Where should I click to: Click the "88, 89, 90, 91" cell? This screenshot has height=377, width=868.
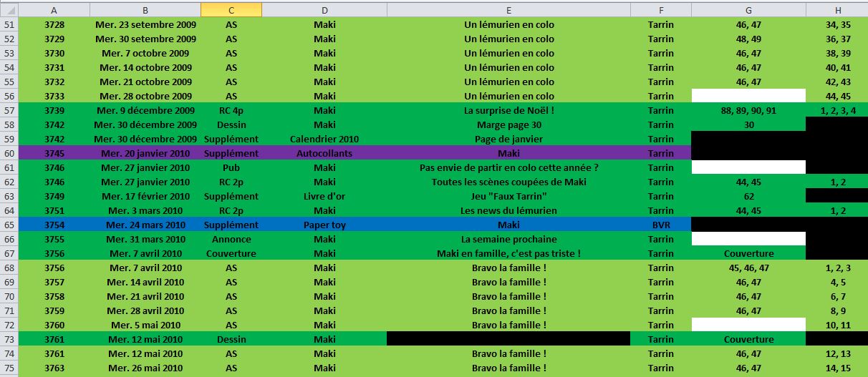pyautogui.click(x=748, y=110)
